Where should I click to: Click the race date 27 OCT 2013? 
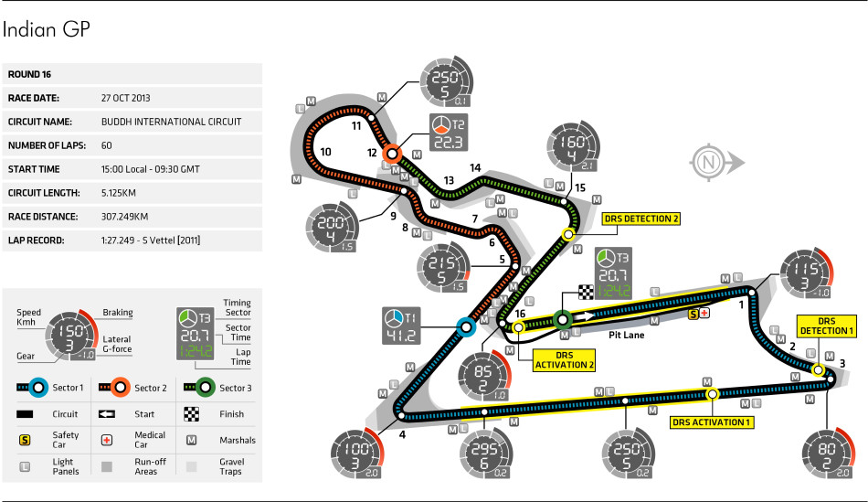(126, 98)
